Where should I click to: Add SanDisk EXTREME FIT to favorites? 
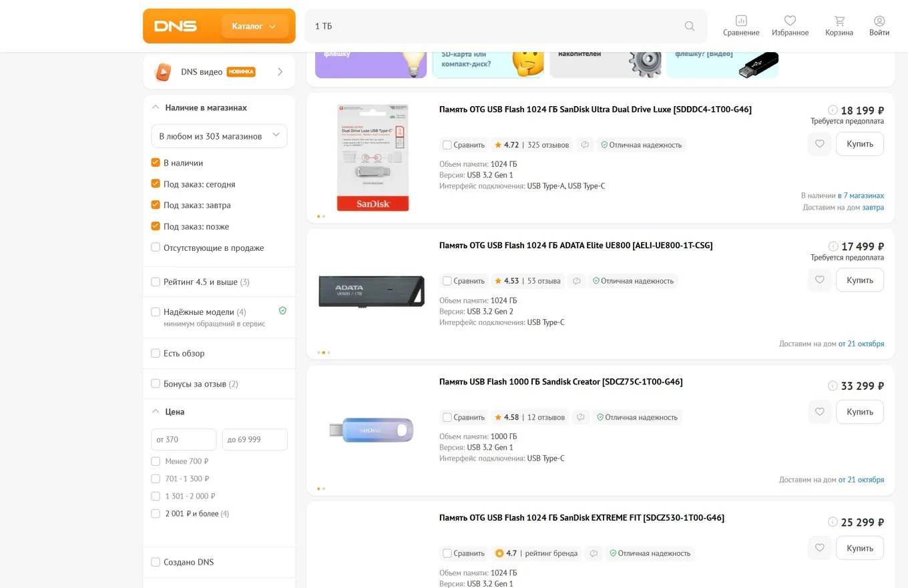[820, 549]
